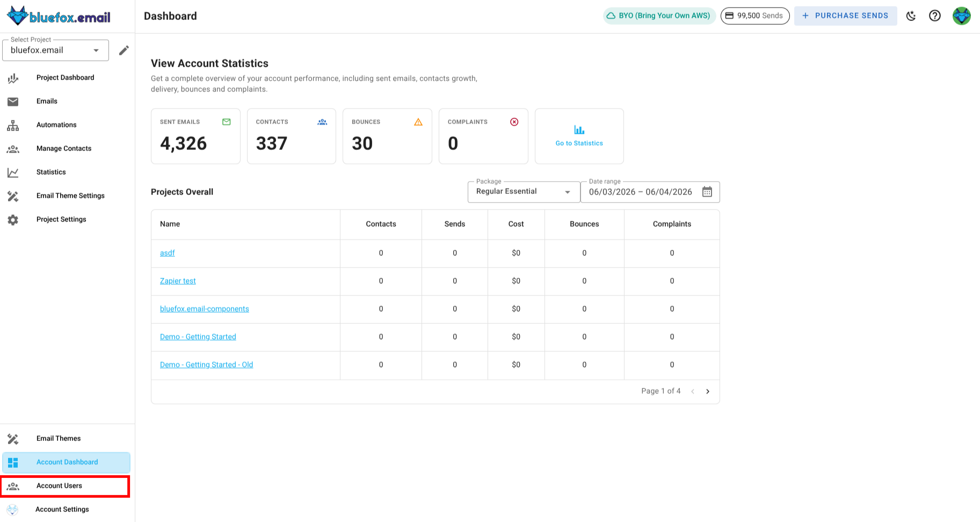Navigate to Manage Contacts
Screen dimensions: 980x522
63,149
